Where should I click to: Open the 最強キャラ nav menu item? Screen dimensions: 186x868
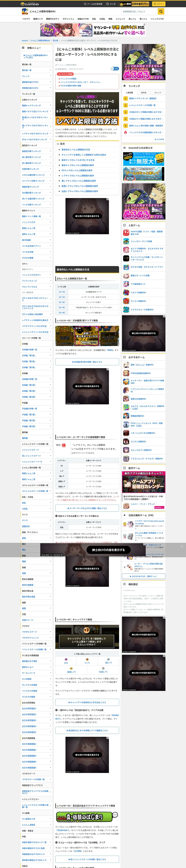pyautogui.click(x=38, y=19)
